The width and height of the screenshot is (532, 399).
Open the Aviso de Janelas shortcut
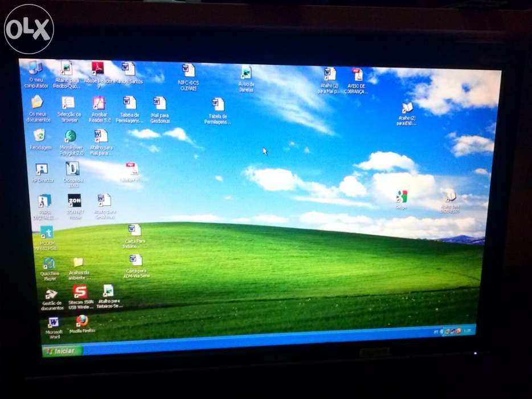(246, 79)
